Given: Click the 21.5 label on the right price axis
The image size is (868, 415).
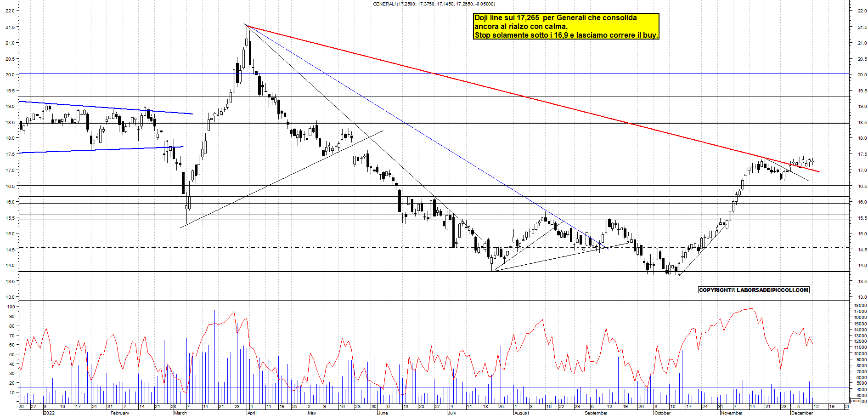Looking at the screenshot, I should [x=862, y=27].
